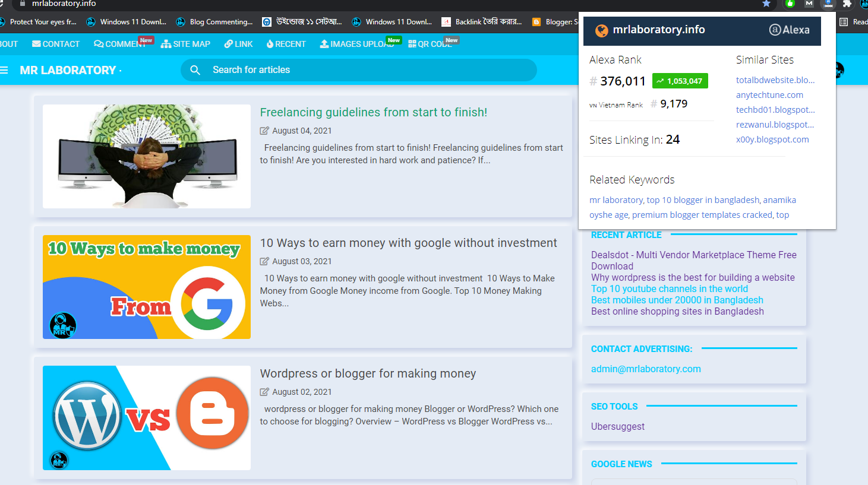This screenshot has height=485, width=868.
Task: Click the edit icon beside August 03, 2021
Action: (x=264, y=261)
